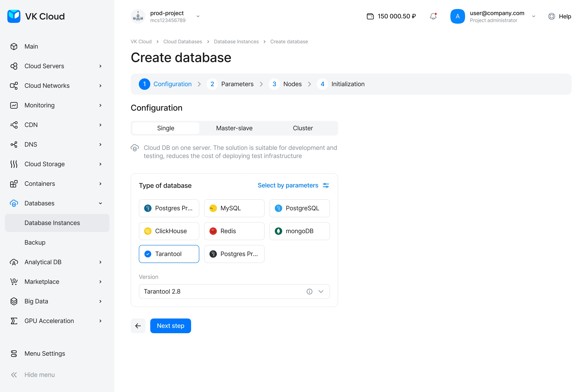Screen dimensions: 588x392
Task: Click the Help lifebuoy icon
Action: (x=551, y=16)
